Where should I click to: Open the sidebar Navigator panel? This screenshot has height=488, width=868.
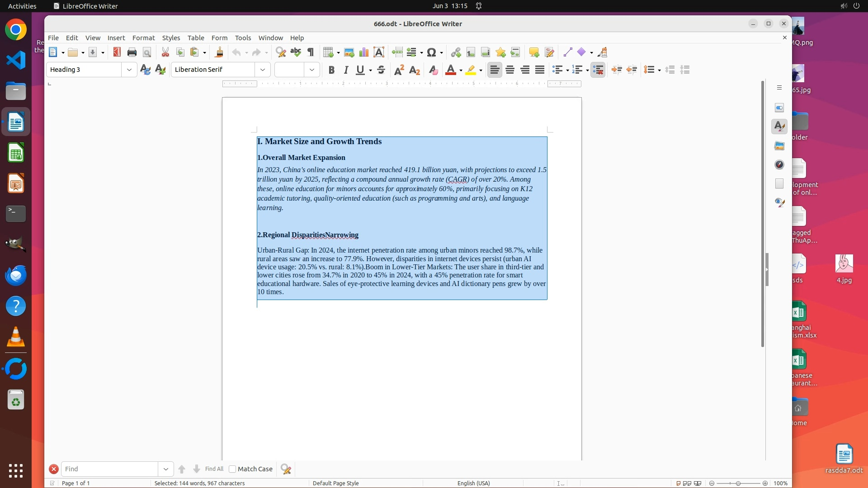(779, 164)
